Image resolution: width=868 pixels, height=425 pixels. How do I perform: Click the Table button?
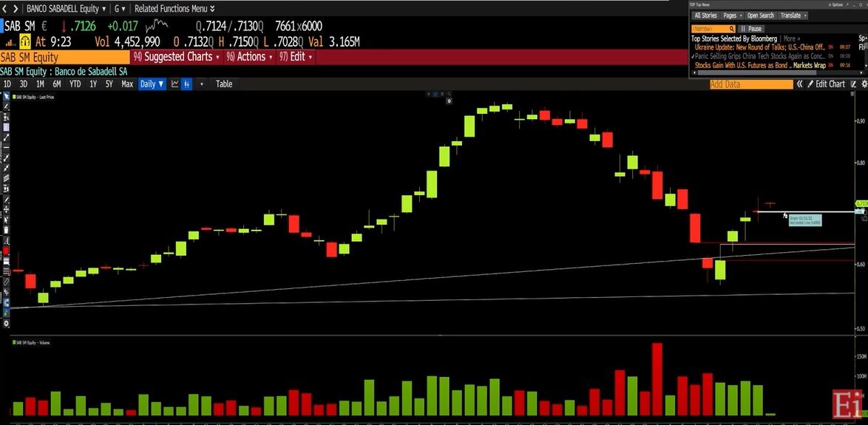223,84
